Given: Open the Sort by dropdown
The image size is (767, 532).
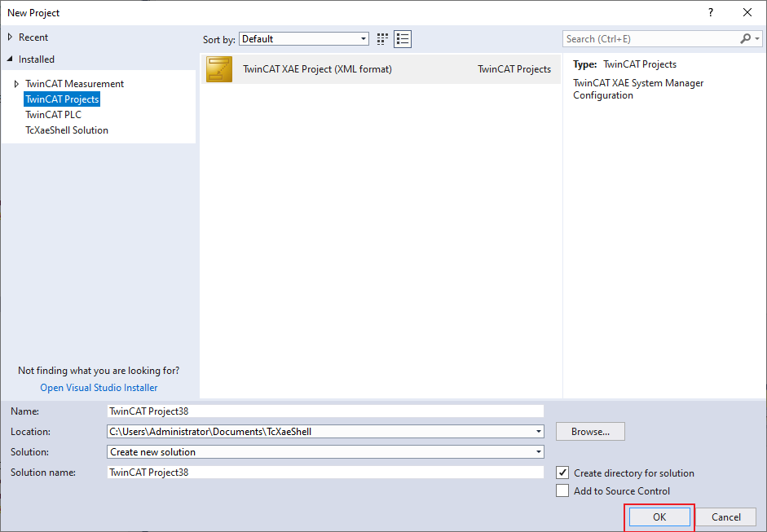Looking at the screenshot, I should (304, 39).
